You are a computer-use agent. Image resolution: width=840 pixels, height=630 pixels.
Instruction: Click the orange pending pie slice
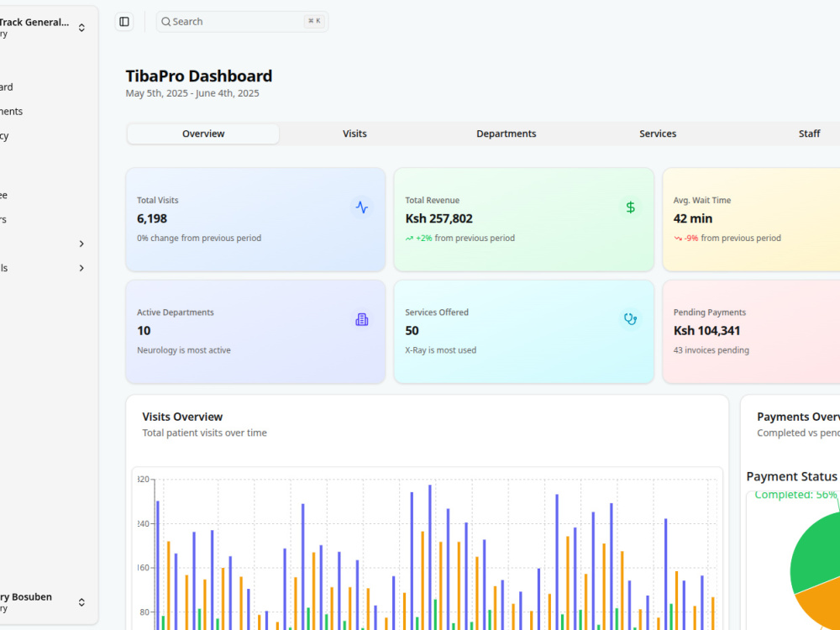(820, 602)
